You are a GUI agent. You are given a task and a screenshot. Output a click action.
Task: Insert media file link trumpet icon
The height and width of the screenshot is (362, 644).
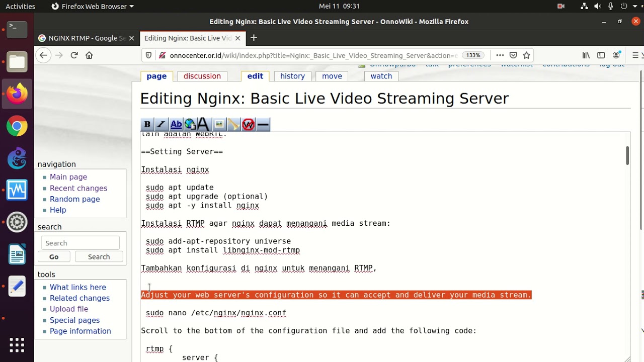(x=233, y=125)
